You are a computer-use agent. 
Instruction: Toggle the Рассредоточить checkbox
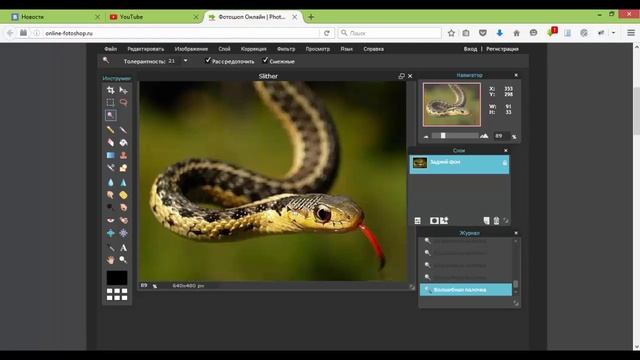(208, 60)
